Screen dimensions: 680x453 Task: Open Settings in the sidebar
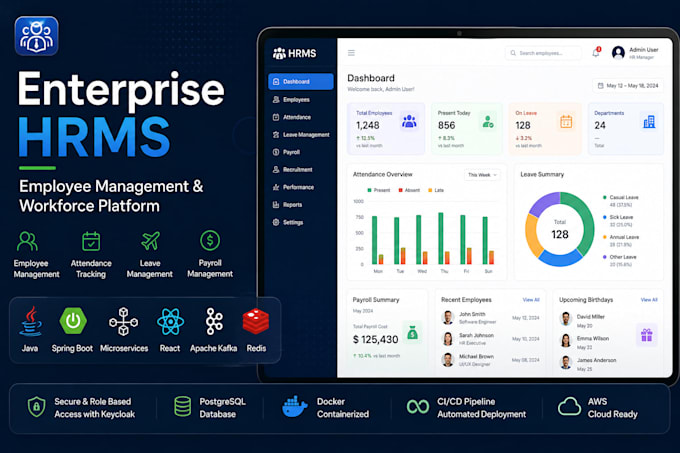pos(301,222)
